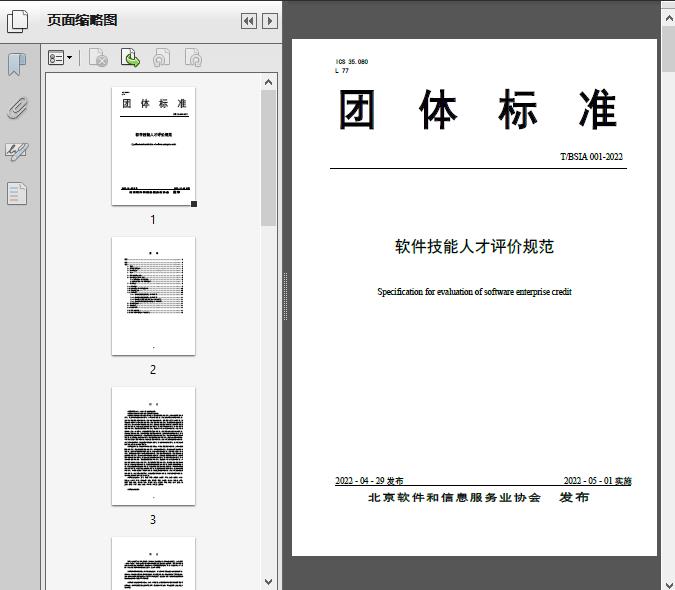Open the Signatures panel
Image resolution: width=675 pixels, height=590 pixels.
pyautogui.click(x=17, y=151)
